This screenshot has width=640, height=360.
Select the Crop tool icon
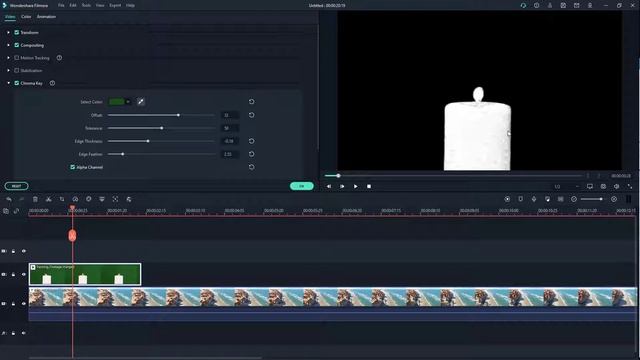[62, 199]
